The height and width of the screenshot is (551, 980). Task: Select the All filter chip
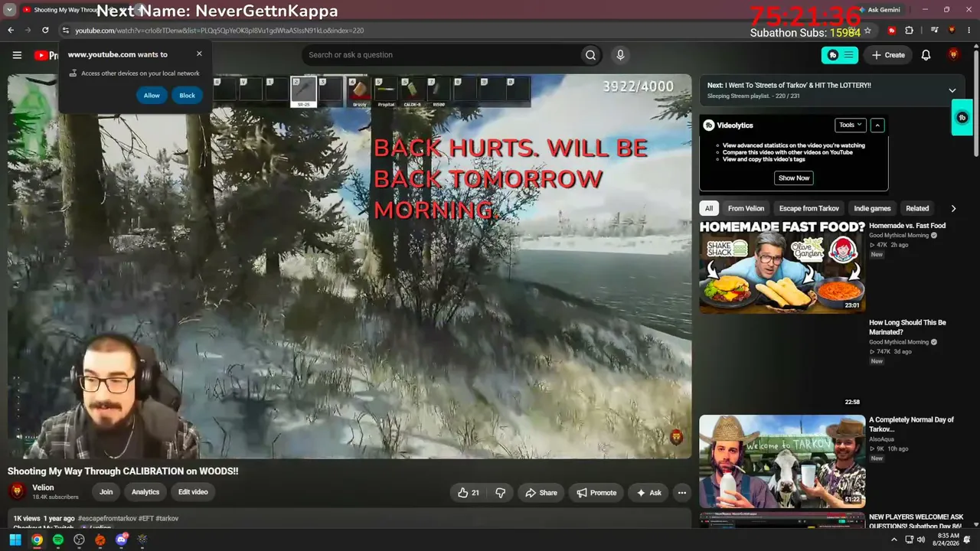pyautogui.click(x=709, y=208)
